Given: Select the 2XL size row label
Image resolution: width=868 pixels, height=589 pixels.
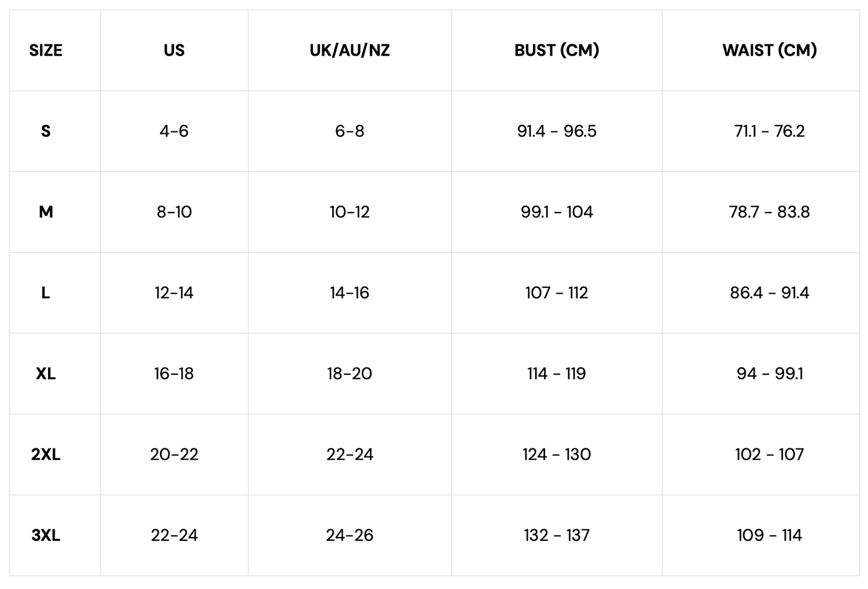Looking at the screenshot, I should coord(46,455).
